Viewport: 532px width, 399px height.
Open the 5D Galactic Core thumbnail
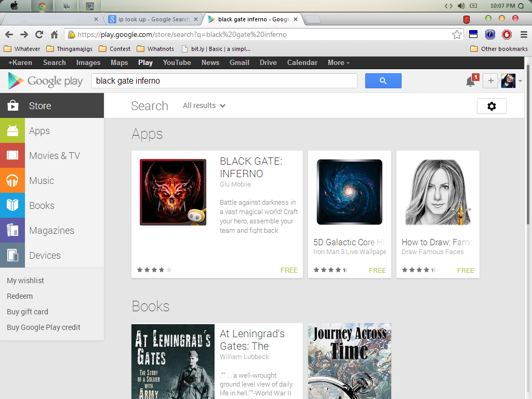tap(350, 192)
